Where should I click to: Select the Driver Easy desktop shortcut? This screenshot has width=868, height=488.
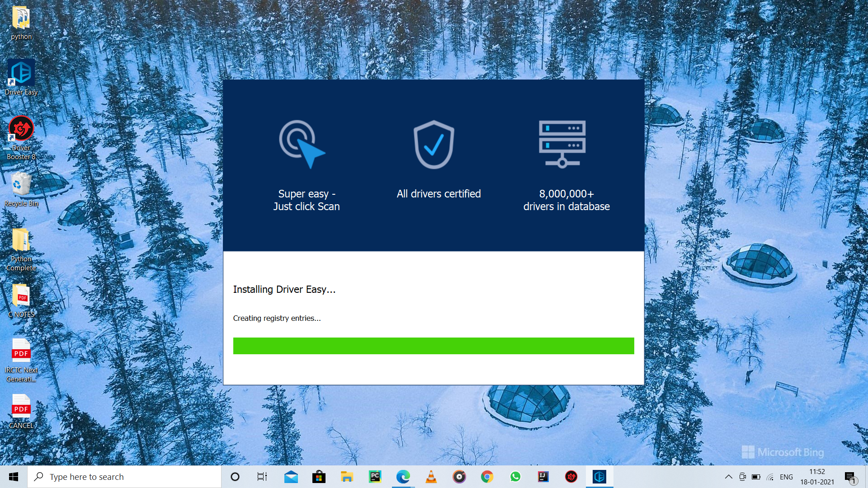pyautogui.click(x=21, y=78)
